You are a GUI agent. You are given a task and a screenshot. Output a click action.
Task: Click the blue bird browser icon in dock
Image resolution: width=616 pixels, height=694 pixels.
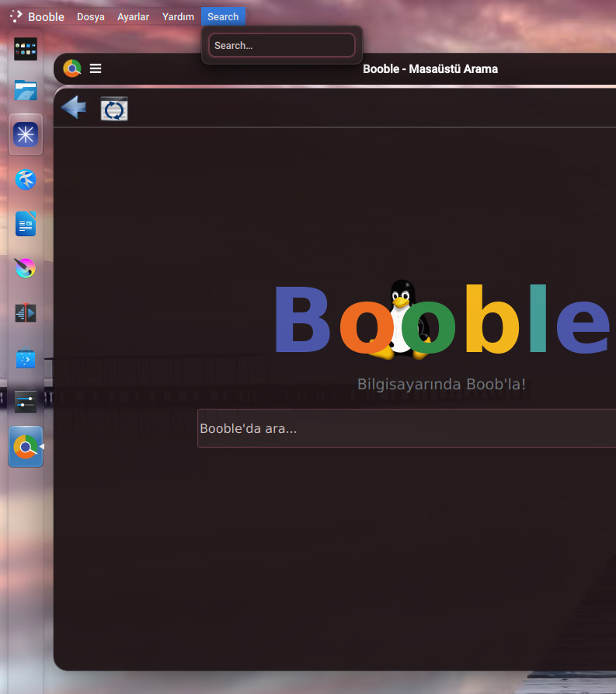[x=26, y=180]
